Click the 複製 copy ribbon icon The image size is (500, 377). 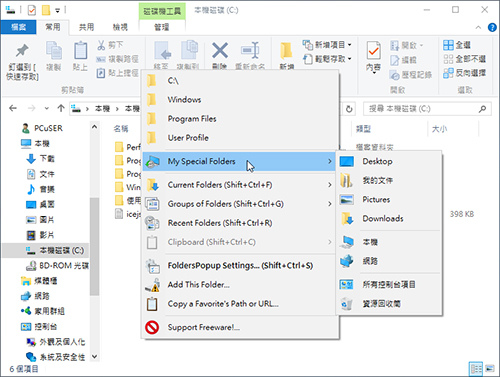pyautogui.click(x=54, y=51)
